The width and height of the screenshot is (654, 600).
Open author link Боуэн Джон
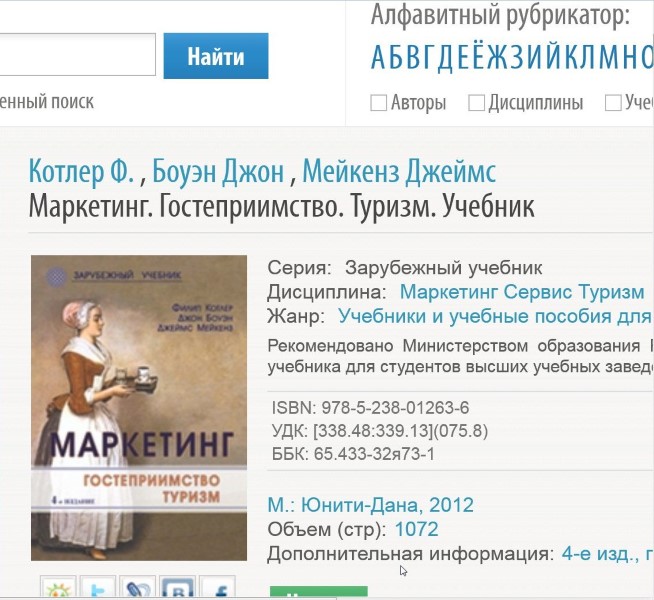coord(218,171)
